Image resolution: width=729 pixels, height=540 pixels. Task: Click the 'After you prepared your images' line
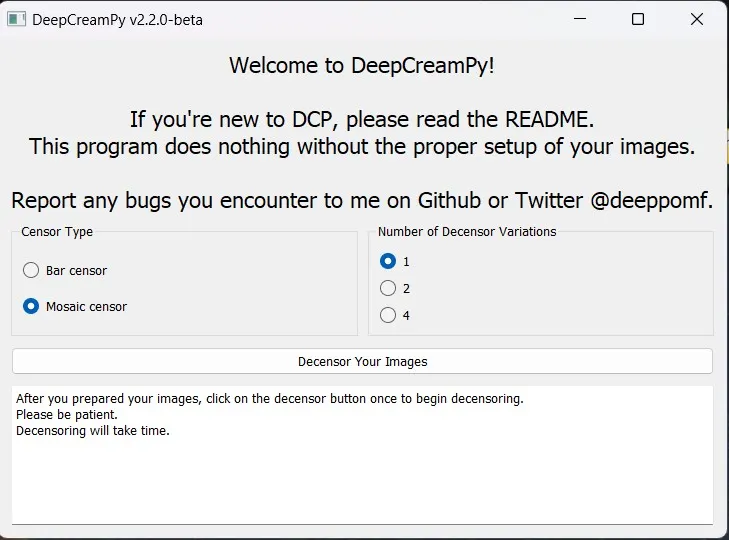(x=270, y=399)
